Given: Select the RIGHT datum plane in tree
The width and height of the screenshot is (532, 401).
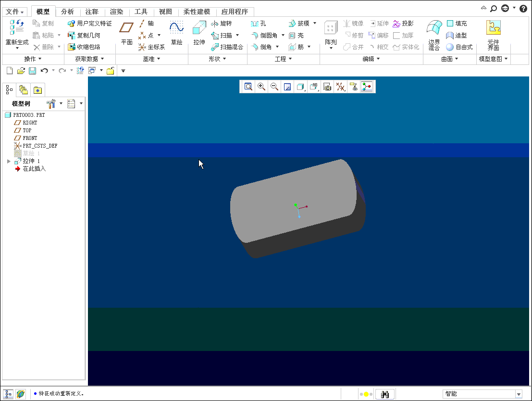Looking at the screenshot, I should click(25, 123).
